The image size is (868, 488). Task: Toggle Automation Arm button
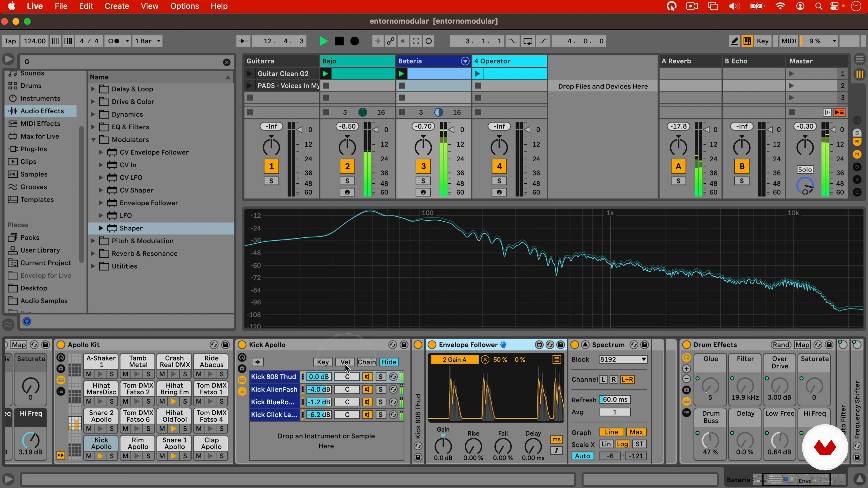pyautogui.click(x=391, y=41)
